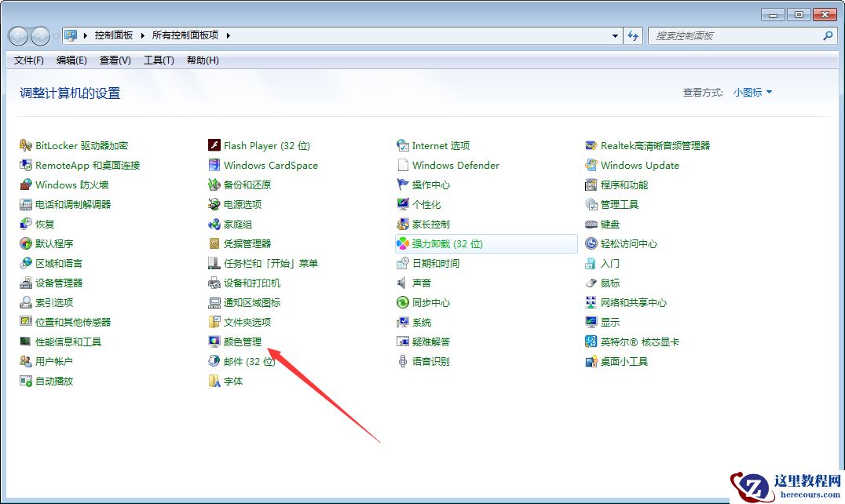Expand arrow after 控制面板 breadcrumb
Image resolution: width=845 pixels, height=504 pixels.
(143, 35)
